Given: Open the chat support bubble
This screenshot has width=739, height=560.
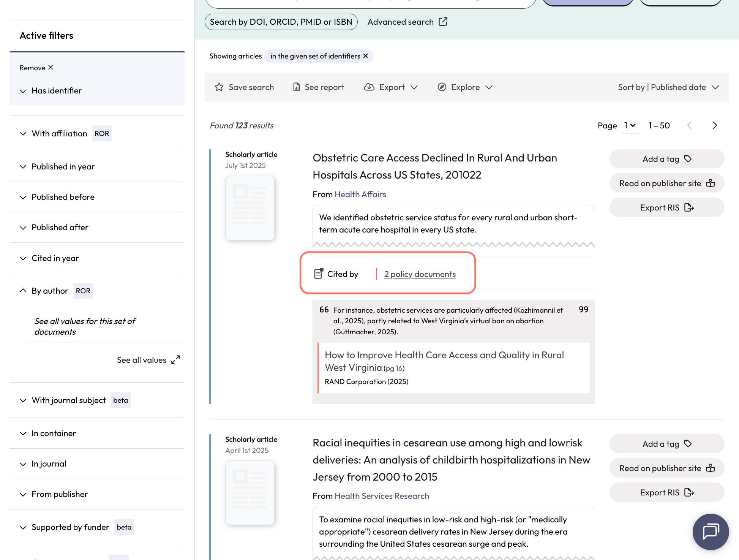Looking at the screenshot, I should pos(711,532).
